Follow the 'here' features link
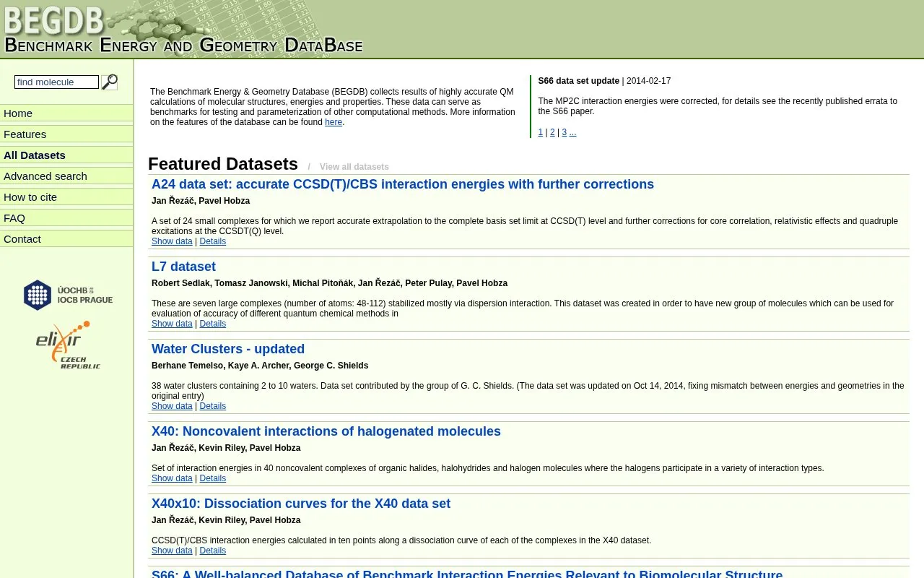This screenshot has width=924, height=578. [x=334, y=122]
